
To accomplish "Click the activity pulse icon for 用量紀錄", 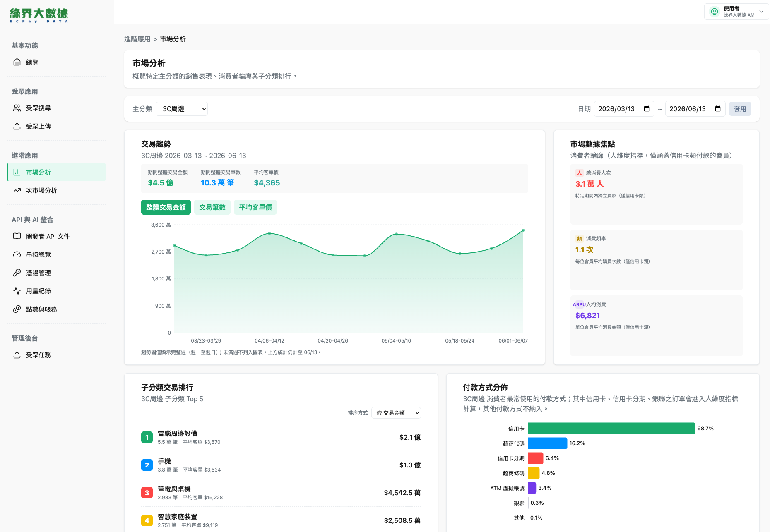I will (x=17, y=291).
